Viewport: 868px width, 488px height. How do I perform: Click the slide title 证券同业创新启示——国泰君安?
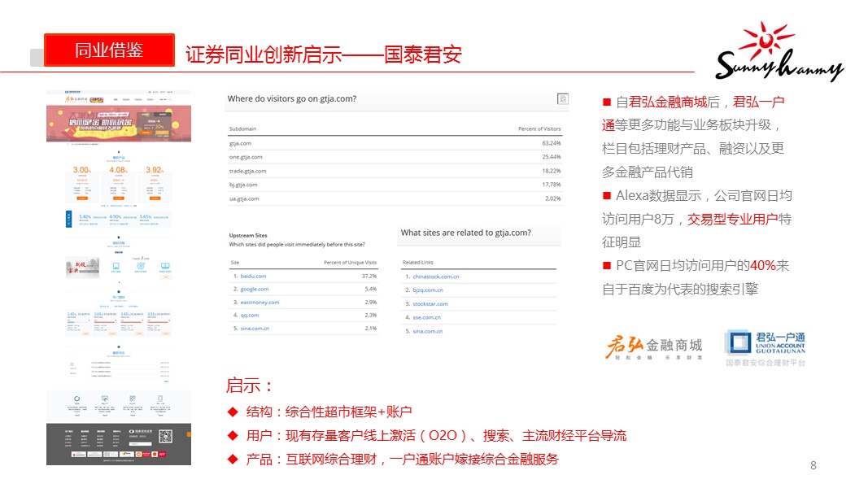323,54
